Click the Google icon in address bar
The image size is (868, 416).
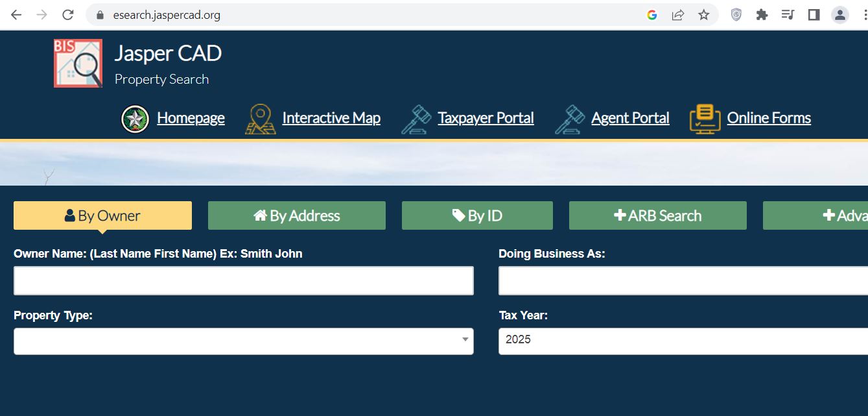(x=652, y=15)
